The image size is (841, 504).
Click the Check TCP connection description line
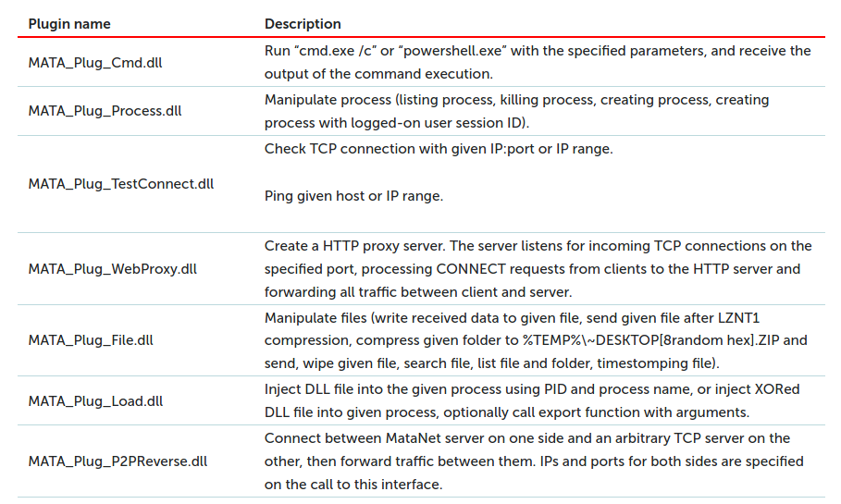pyautogui.click(x=439, y=149)
